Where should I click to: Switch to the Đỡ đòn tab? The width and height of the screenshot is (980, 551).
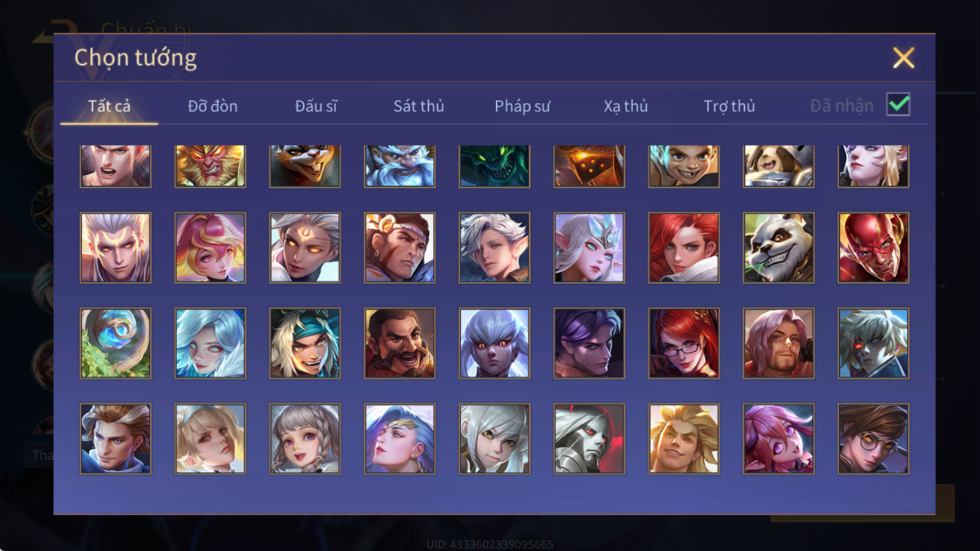213,106
